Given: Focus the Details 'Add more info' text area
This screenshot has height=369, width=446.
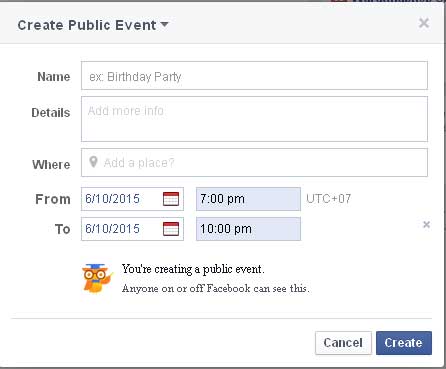Looking at the screenshot, I should pos(254,119).
